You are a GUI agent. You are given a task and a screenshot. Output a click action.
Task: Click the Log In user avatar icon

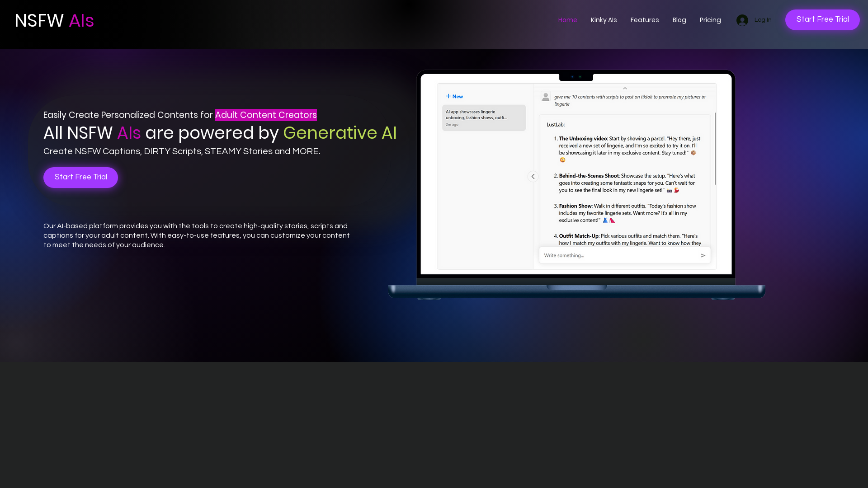tap(742, 20)
